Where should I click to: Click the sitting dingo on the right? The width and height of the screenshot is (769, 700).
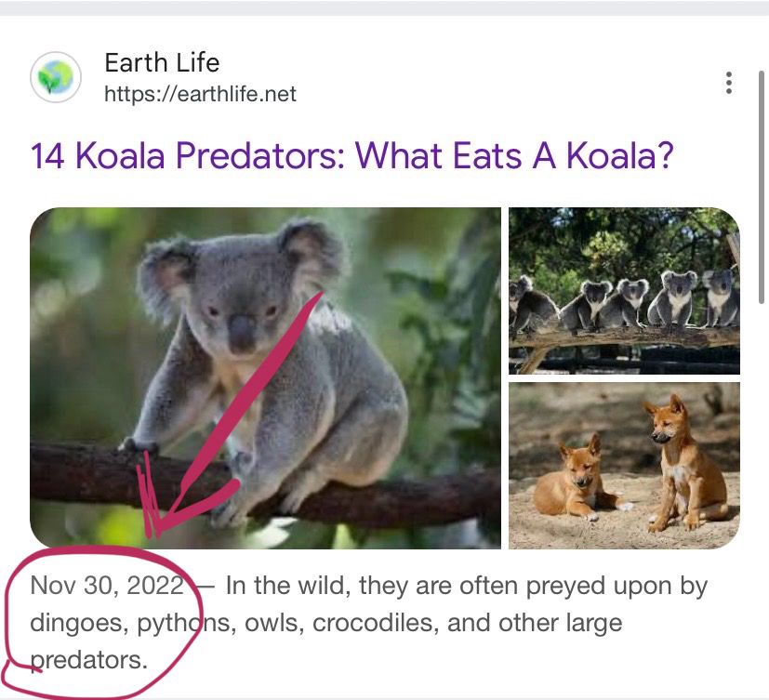(x=686, y=465)
